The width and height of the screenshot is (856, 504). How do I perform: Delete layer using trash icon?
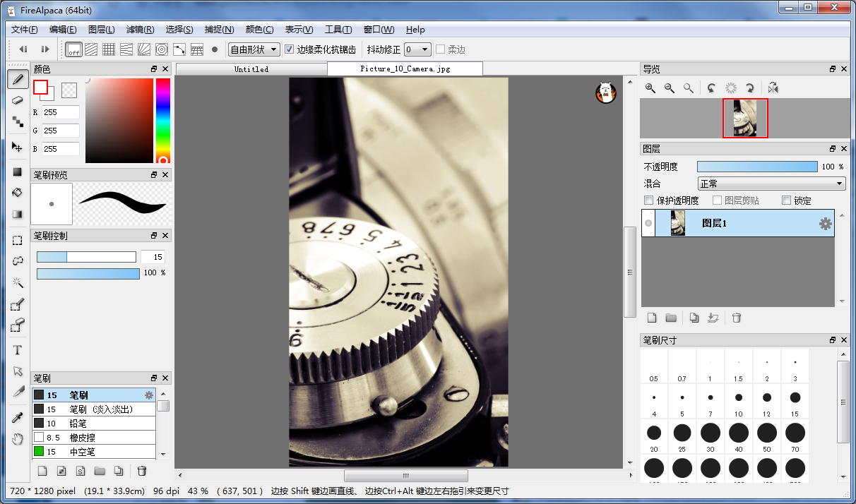point(737,318)
